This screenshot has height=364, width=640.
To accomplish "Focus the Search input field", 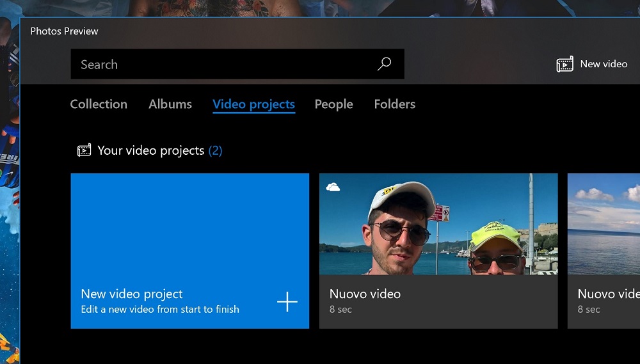I will (x=237, y=64).
